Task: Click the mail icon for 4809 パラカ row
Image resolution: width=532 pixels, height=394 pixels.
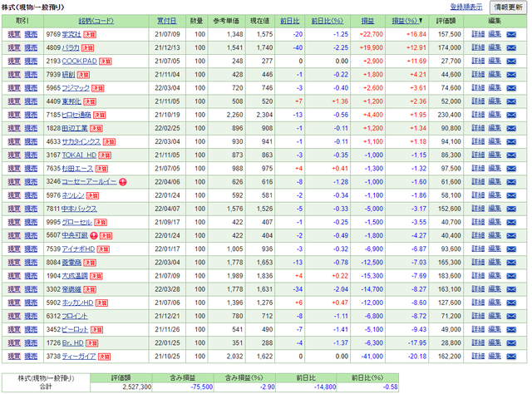Action: pos(511,48)
